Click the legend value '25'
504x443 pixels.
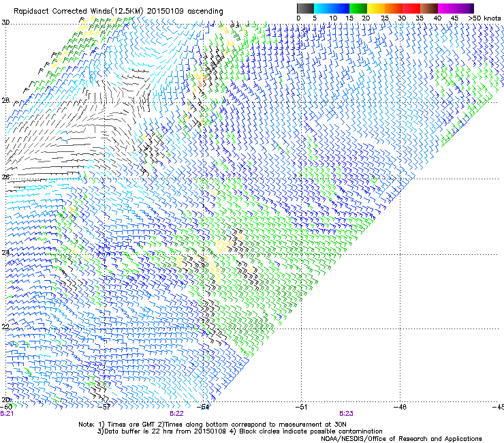(385, 18)
